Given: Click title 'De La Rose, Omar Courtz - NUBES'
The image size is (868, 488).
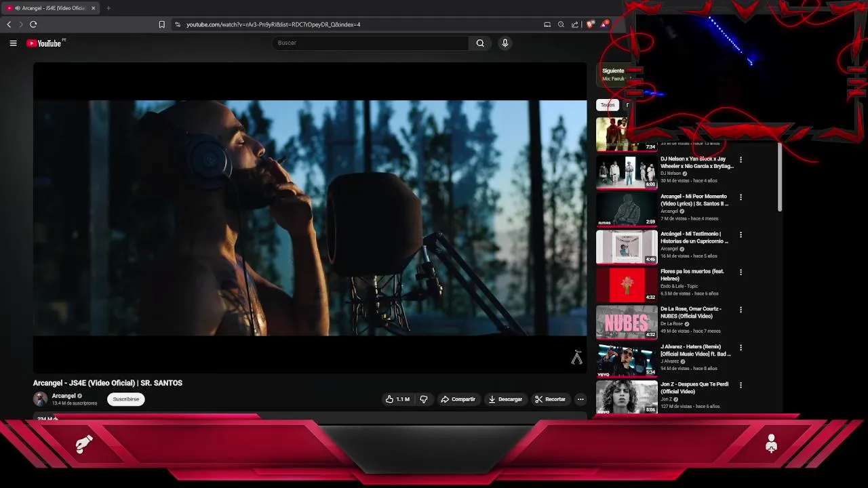Looking at the screenshot, I should coord(691,312).
